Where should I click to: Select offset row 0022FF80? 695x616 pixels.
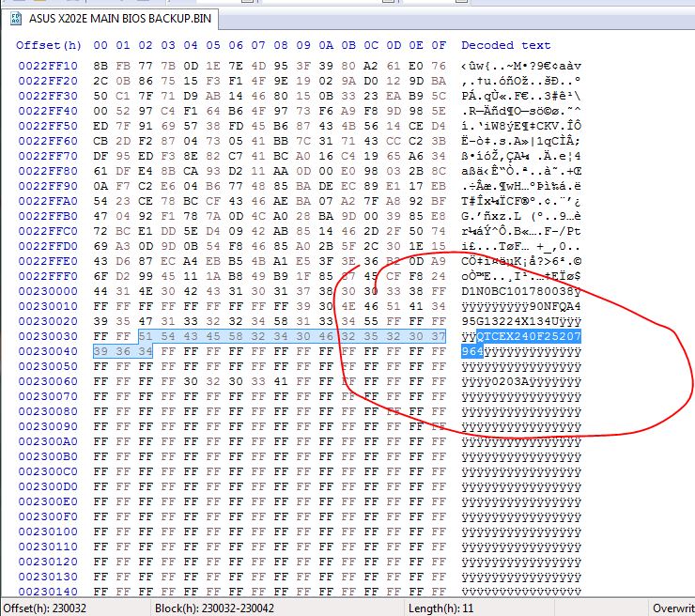tap(48, 171)
